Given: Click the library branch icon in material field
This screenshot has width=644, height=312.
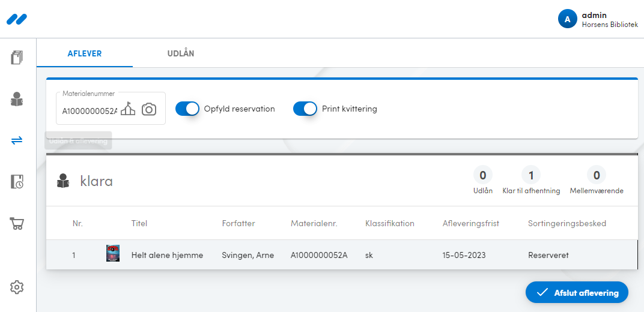Looking at the screenshot, I should (128, 109).
